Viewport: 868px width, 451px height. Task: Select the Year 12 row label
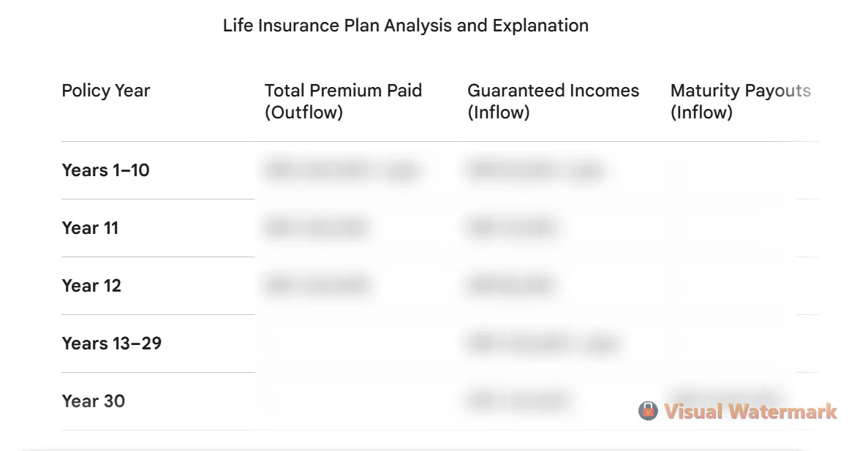coord(91,286)
